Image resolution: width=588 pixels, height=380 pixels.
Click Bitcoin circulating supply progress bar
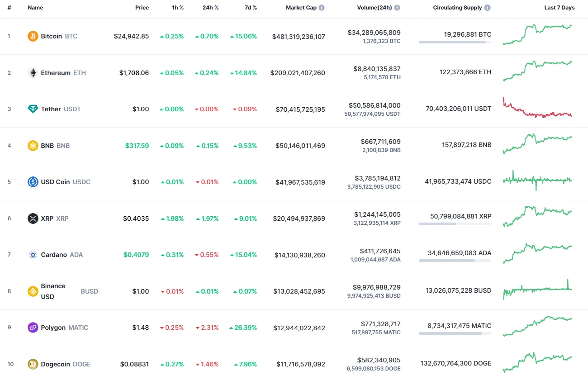[455, 42]
